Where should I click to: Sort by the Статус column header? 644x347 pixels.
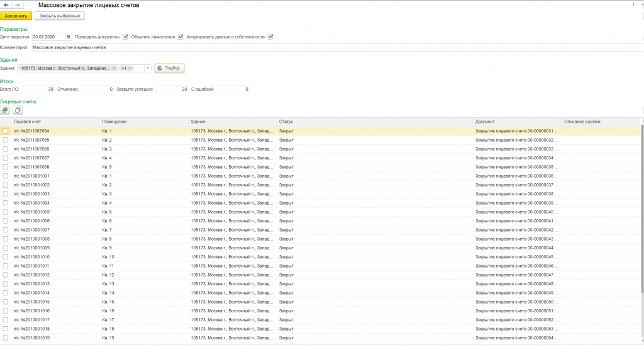tap(375, 122)
